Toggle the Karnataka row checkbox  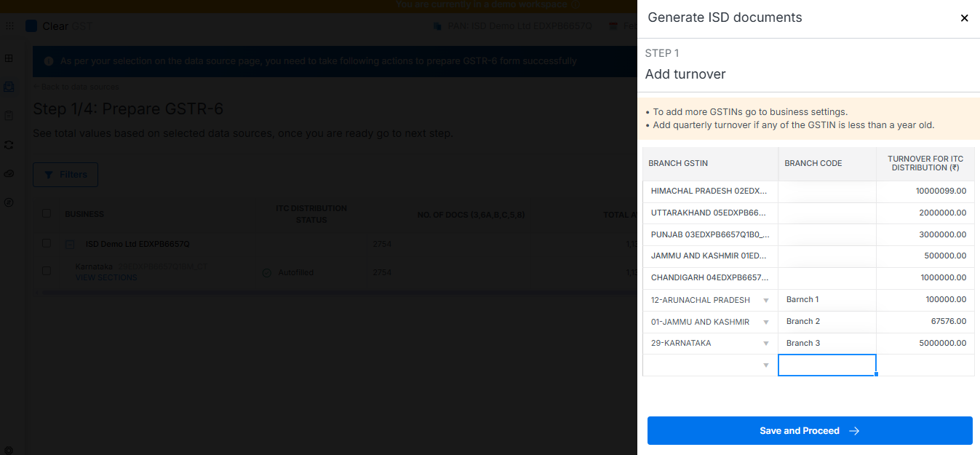(47, 270)
